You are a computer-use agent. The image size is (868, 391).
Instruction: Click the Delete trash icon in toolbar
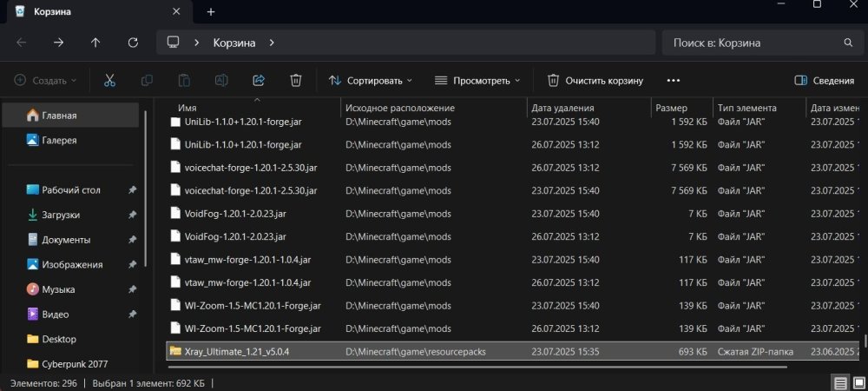[296, 80]
